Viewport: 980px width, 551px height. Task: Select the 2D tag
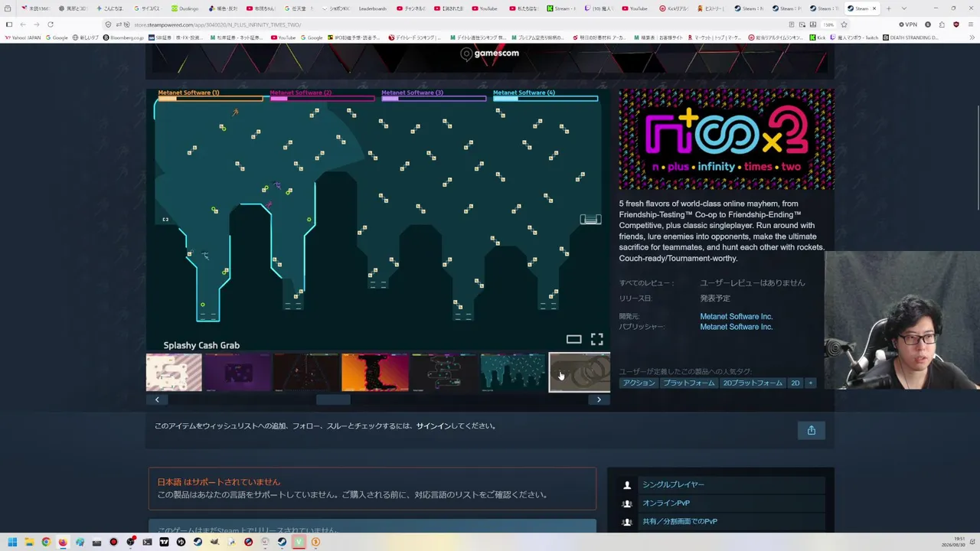pyautogui.click(x=795, y=383)
